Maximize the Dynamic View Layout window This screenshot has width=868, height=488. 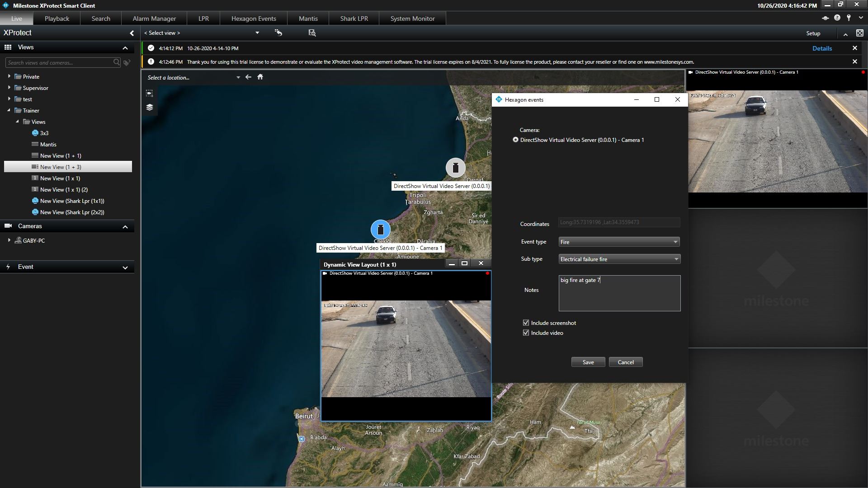464,263
